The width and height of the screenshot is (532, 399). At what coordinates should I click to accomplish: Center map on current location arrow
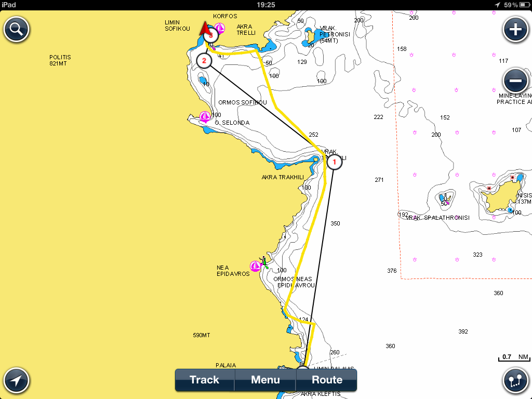16,380
